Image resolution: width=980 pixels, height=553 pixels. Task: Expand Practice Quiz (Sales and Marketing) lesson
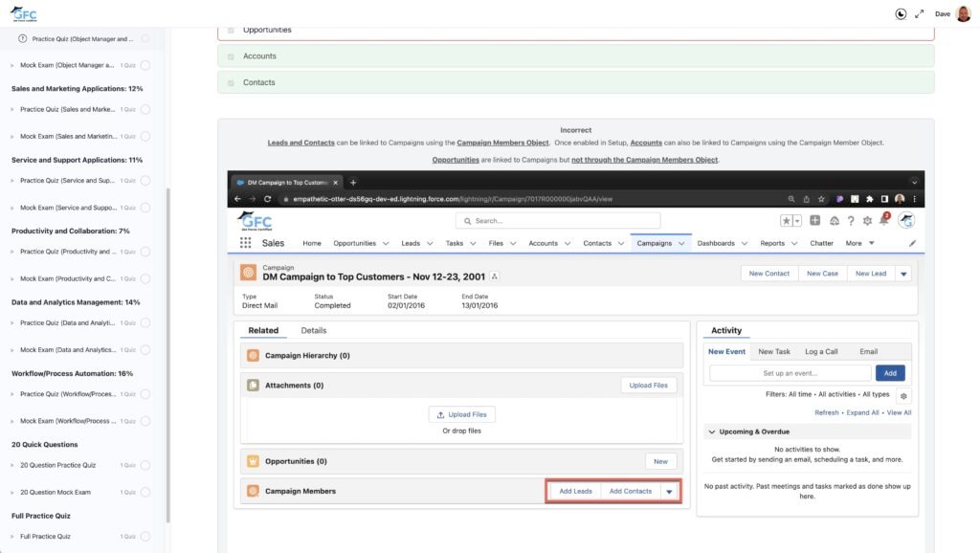point(12,109)
